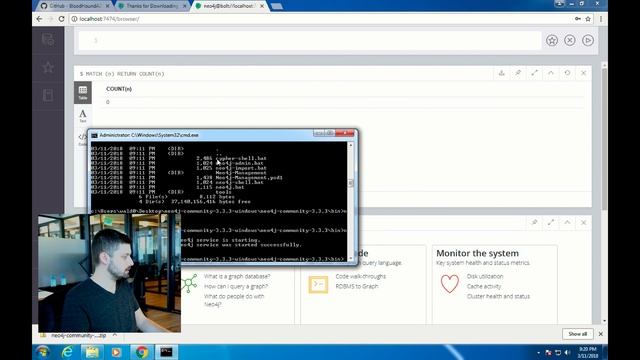
Task: Rerun the MATCH query with refresh icon
Action: [x=567, y=73]
